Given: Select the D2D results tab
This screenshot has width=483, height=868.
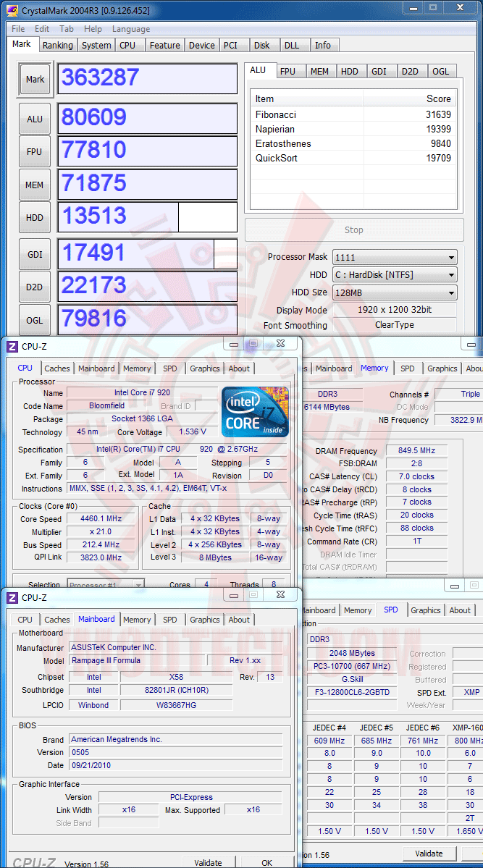Looking at the screenshot, I should pos(411,72).
